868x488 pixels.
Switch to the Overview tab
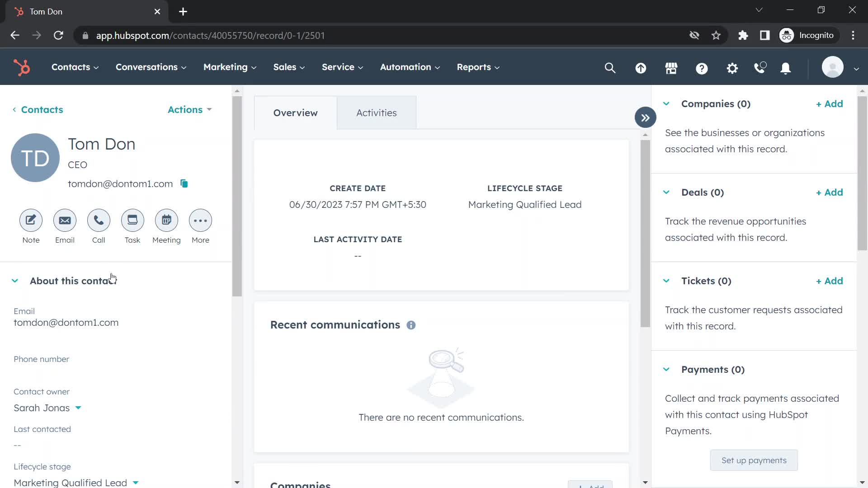(x=295, y=113)
